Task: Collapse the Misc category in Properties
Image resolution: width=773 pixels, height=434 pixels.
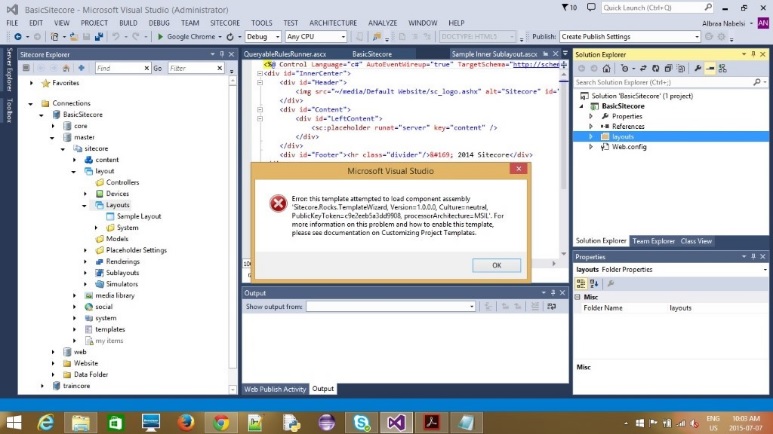Action: pyautogui.click(x=578, y=297)
